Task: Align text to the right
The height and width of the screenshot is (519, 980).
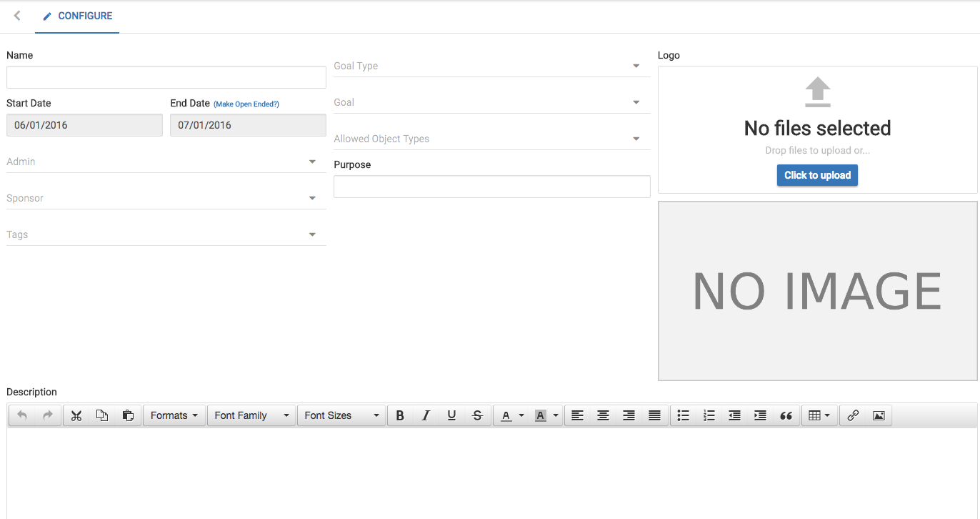Action: (629, 415)
